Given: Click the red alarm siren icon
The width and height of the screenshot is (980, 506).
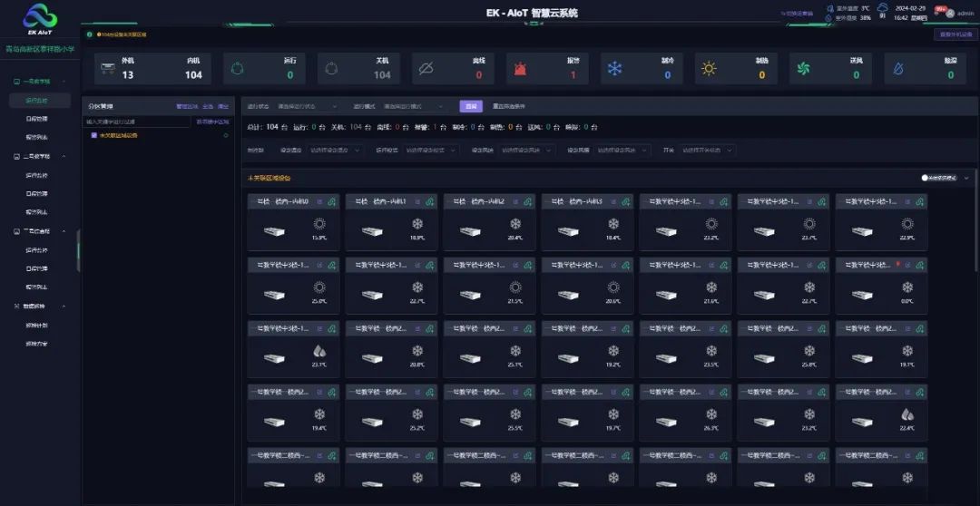Looking at the screenshot, I should 520,69.
